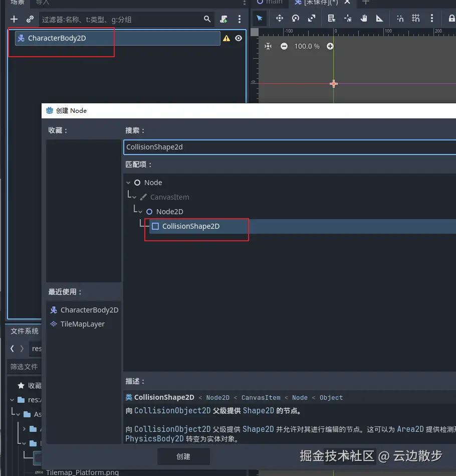Collapse the res:// folder arrow in FileSystem
Image resolution: width=456 pixels, height=476 pixels.
12,400
